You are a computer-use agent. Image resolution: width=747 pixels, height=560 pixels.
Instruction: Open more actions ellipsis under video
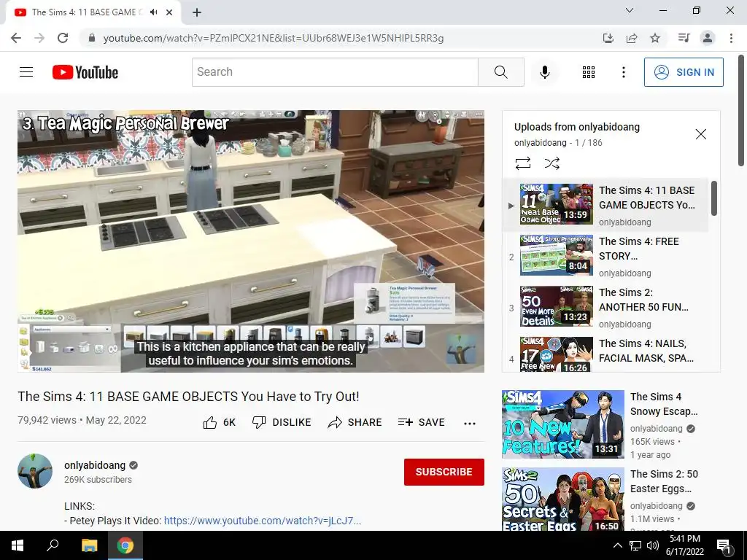click(470, 424)
